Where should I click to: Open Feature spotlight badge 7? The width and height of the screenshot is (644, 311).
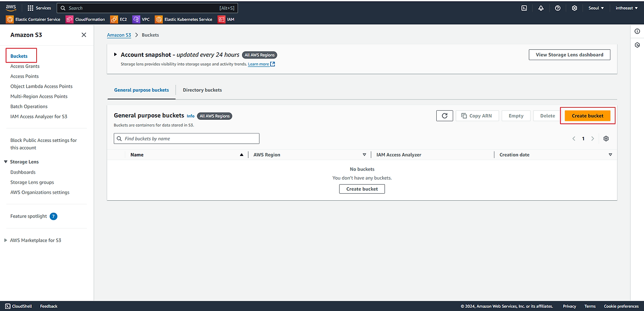53,216
